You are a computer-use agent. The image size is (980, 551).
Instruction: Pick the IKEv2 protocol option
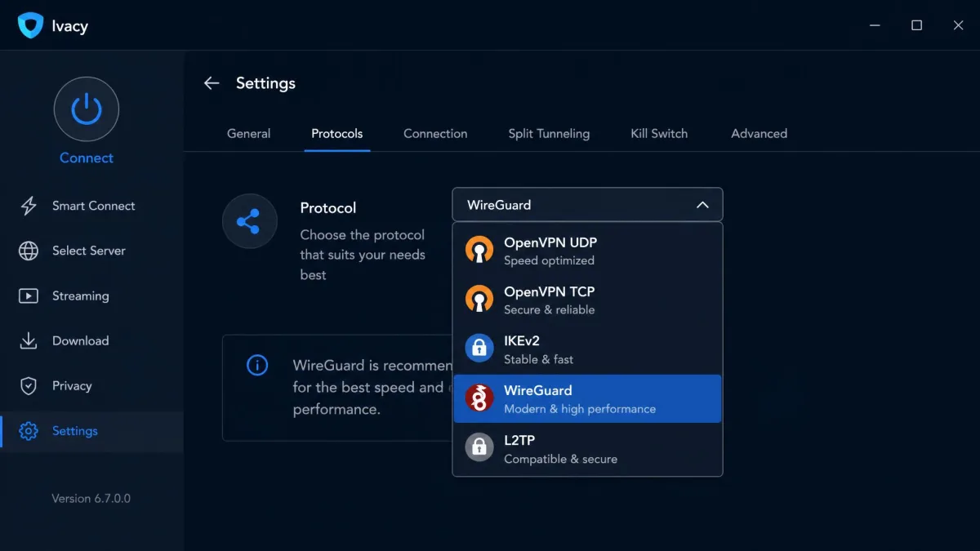(x=587, y=349)
